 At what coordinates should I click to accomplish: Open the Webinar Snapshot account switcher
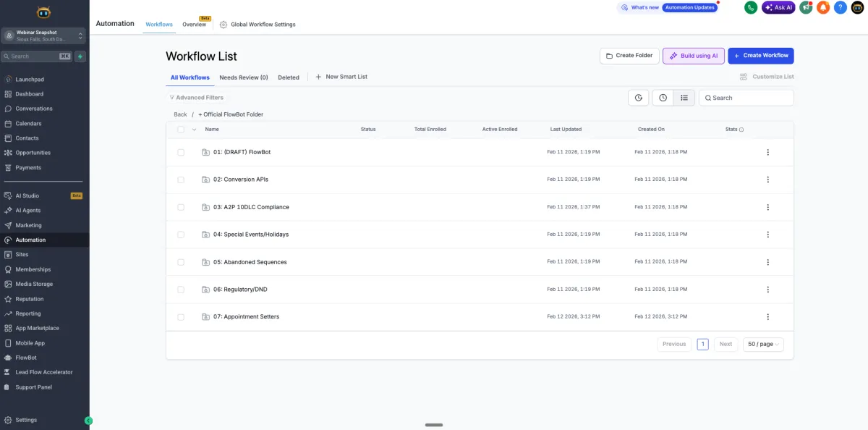(44, 35)
